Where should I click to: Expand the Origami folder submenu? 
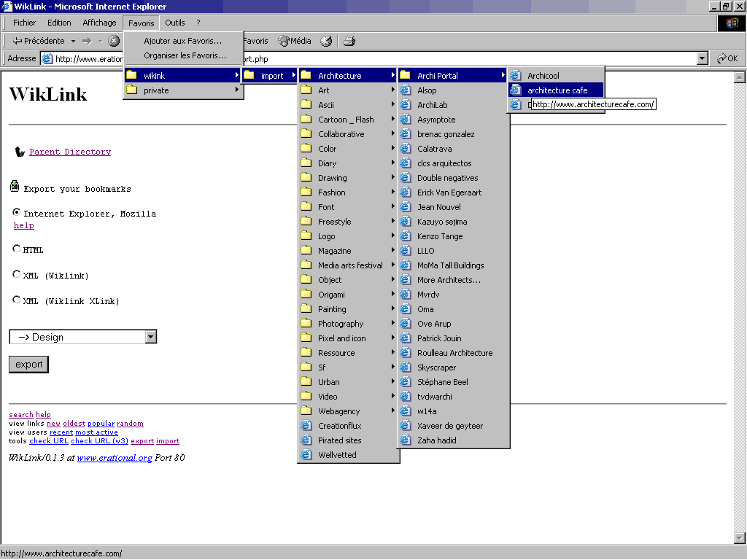(x=348, y=295)
